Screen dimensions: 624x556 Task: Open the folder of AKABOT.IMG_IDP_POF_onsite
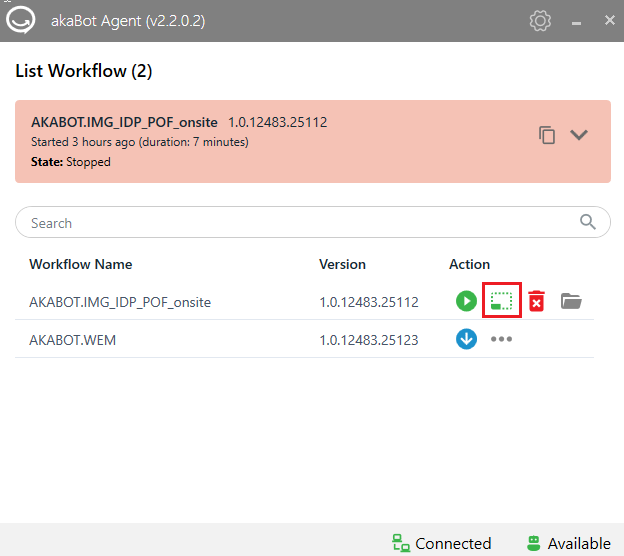pos(571,301)
